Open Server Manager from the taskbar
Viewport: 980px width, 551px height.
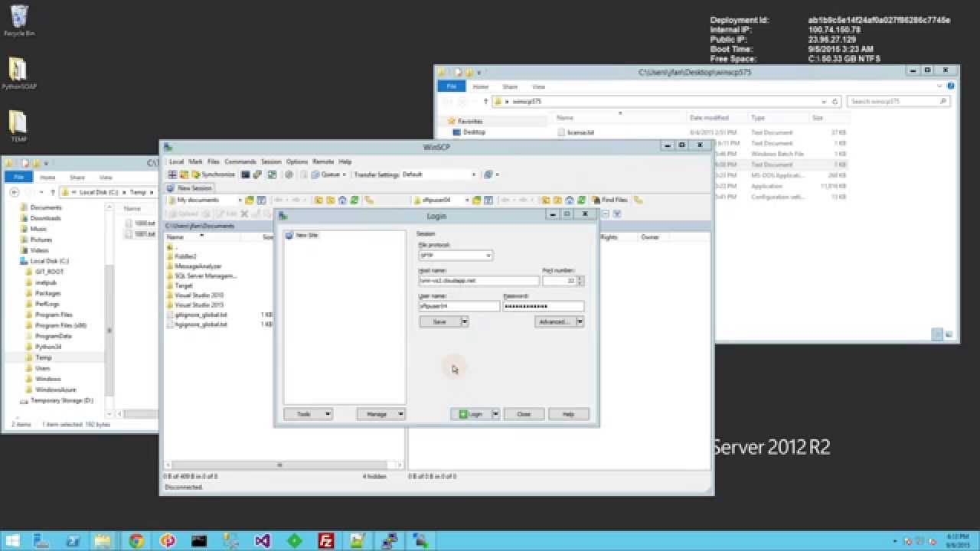pos(41,541)
